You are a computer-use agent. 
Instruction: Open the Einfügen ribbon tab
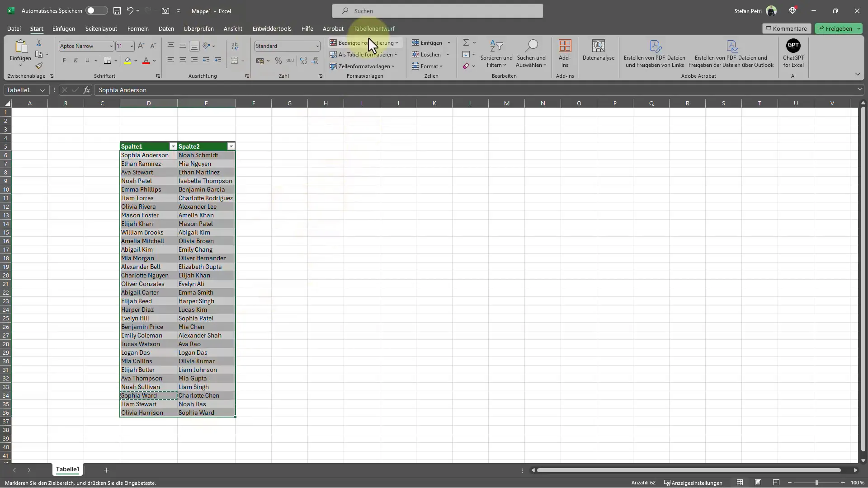click(64, 28)
